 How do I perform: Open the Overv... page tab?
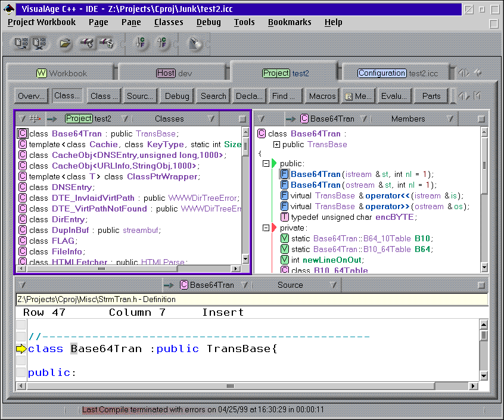click(31, 96)
